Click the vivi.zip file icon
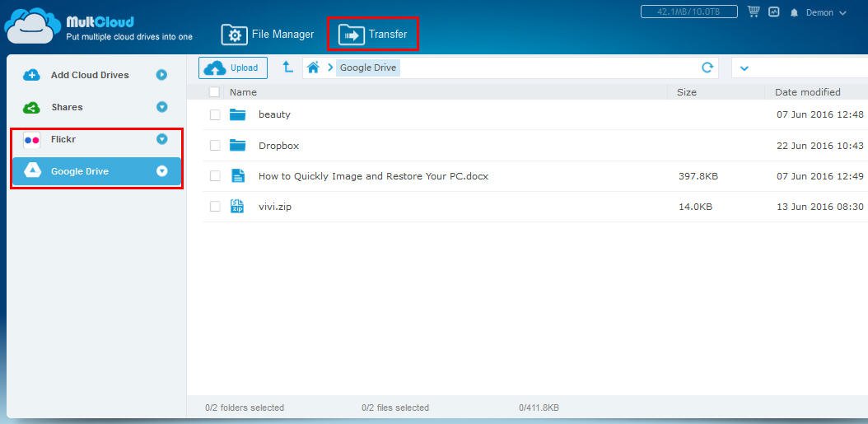The image size is (868, 424). click(x=237, y=207)
